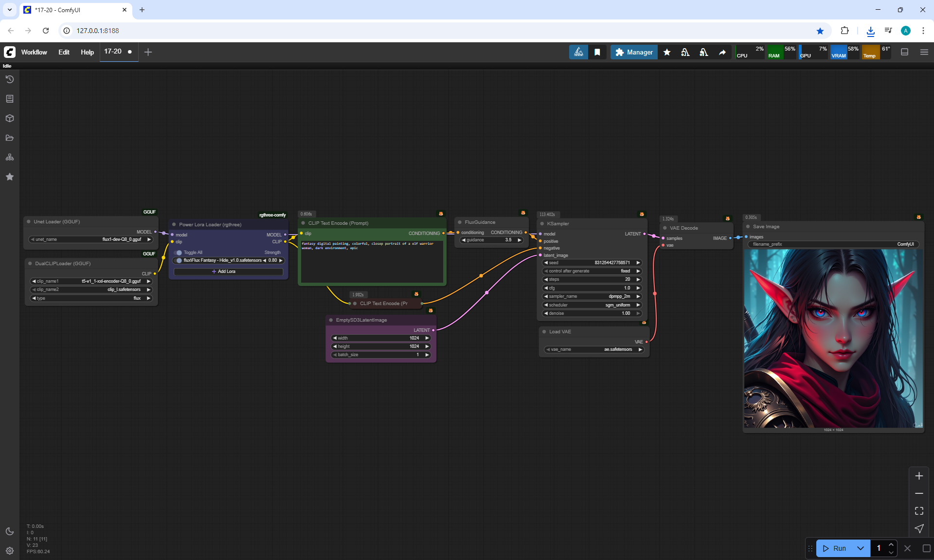The height and width of the screenshot is (560, 934).
Task: Open the Workflow menu
Action: (x=34, y=52)
